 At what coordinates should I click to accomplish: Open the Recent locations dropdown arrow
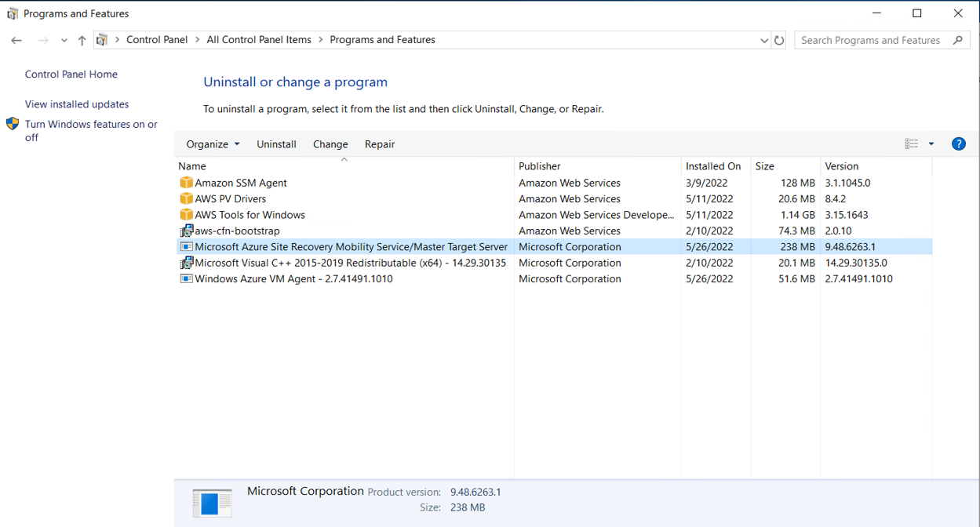pyautogui.click(x=64, y=40)
